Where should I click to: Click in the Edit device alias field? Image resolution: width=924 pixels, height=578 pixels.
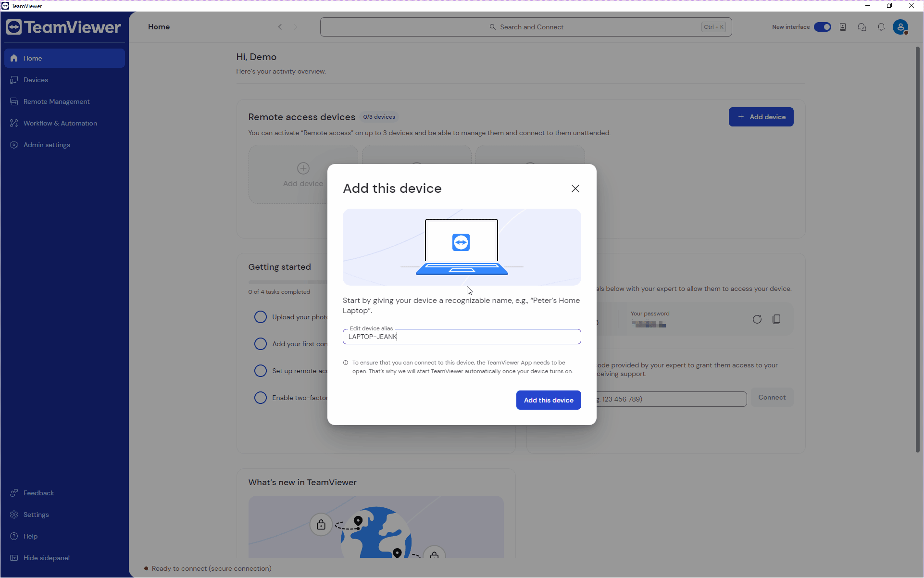click(x=462, y=337)
